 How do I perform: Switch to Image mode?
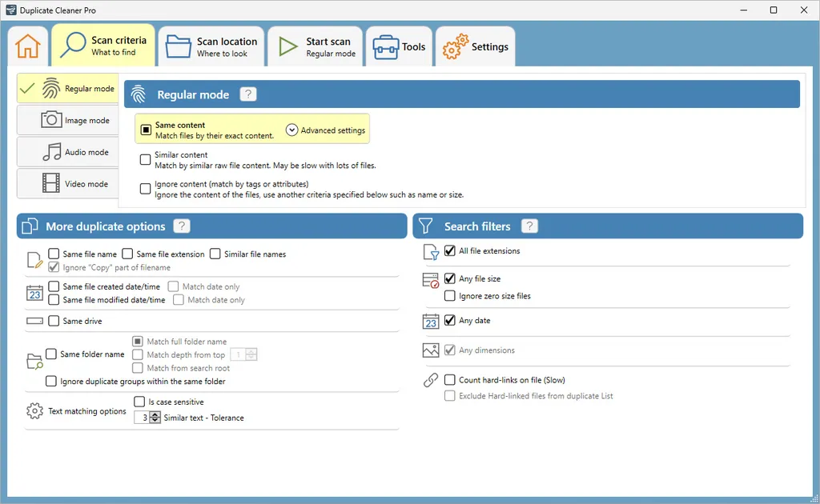click(x=68, y=120)
